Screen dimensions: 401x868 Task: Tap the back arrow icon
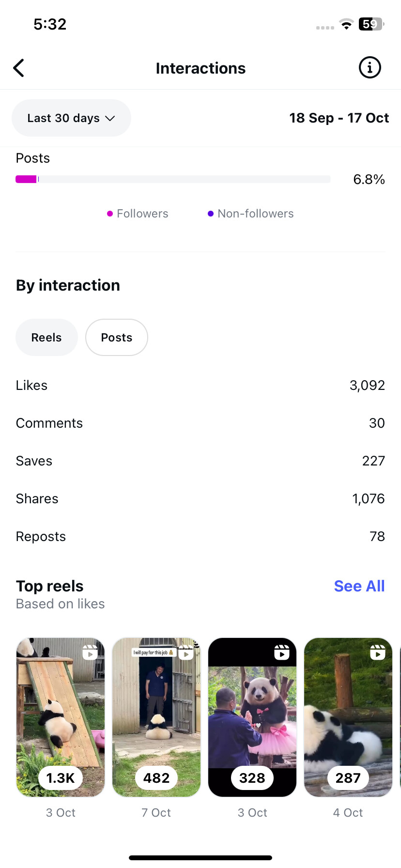click(19, 68)
